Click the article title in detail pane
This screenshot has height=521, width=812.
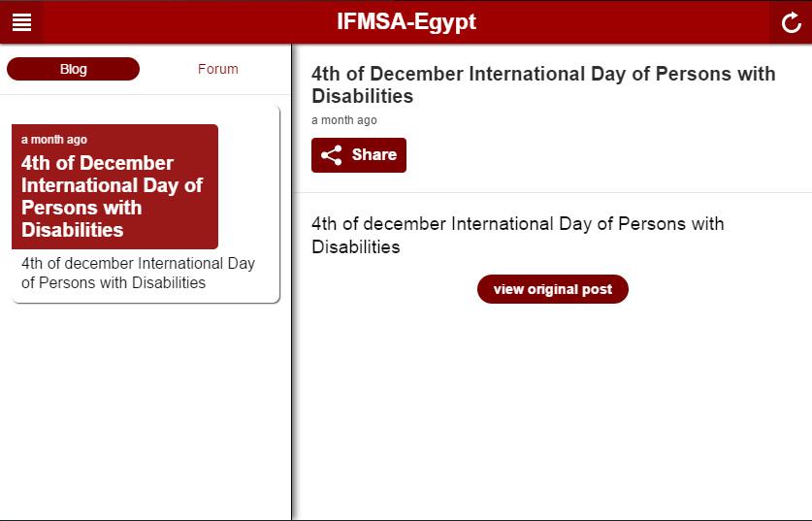[x=543, y=84]
